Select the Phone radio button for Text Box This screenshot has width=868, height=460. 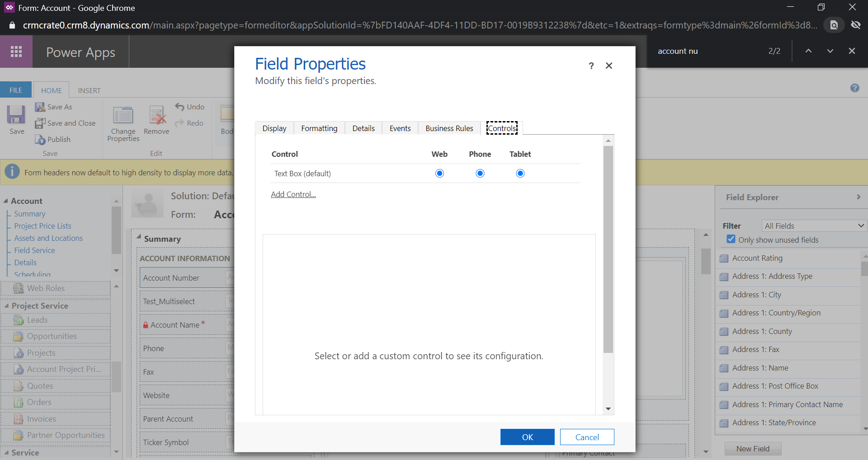coord(480,173)
